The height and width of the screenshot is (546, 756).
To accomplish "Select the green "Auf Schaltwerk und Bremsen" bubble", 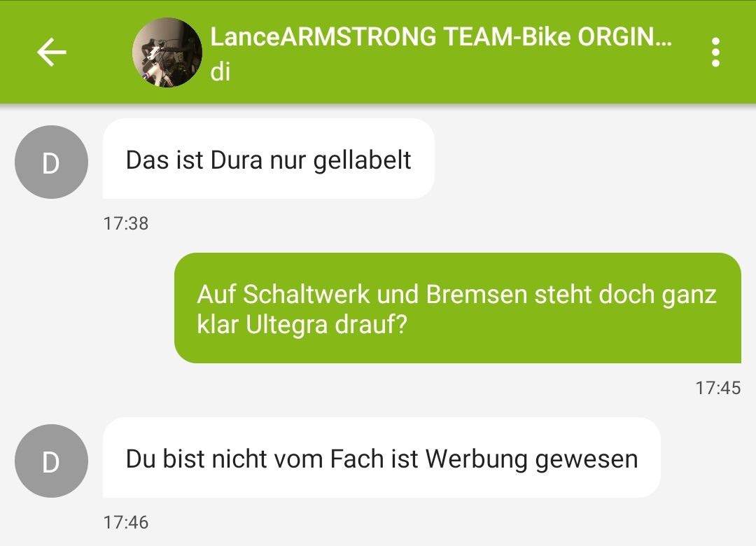I will (458, 308).
